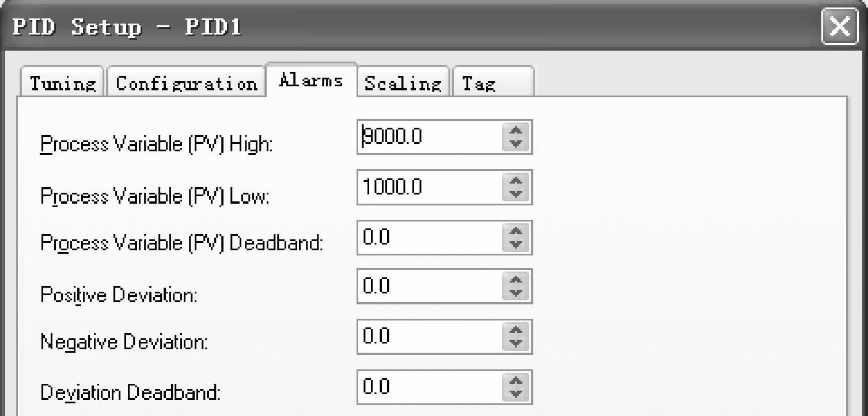The image size is (868, 416).
Task: Click the 'Process Variable (PV) High:' label
Action: pyautogui.click(x=156, y=145)
